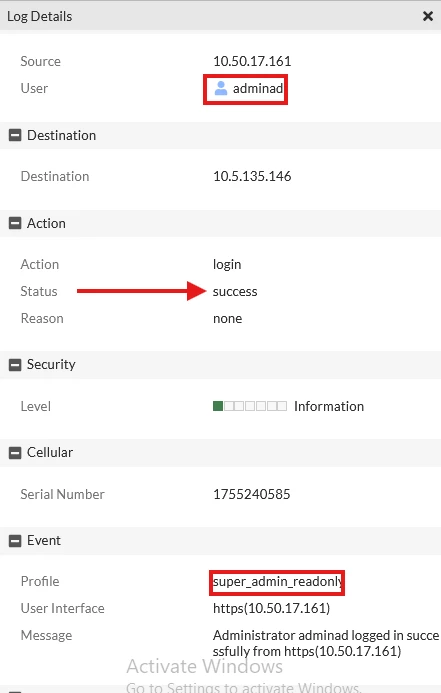Select serial number 1755240585
The height and width of the screenshot is (693, 441).
(251, 494)
